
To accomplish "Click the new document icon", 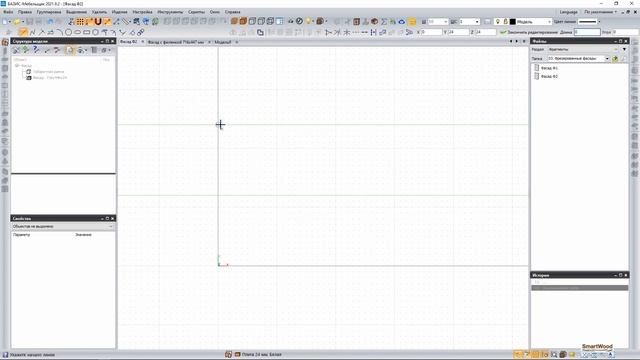I will [6, 21].
